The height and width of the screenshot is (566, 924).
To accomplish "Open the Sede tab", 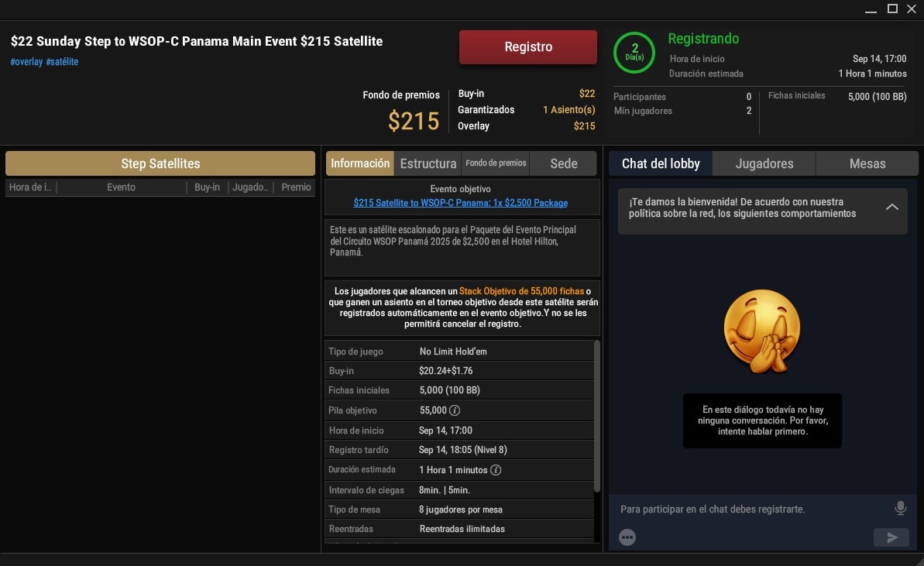I will 563,163.
